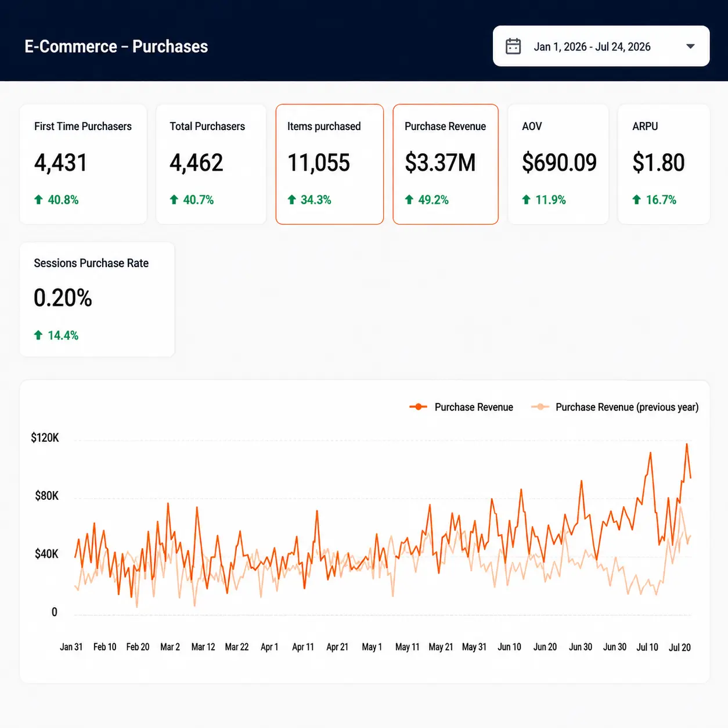The image size is (728, 728).
Task: Click the 49.2% change value
Action: point(434,200)
